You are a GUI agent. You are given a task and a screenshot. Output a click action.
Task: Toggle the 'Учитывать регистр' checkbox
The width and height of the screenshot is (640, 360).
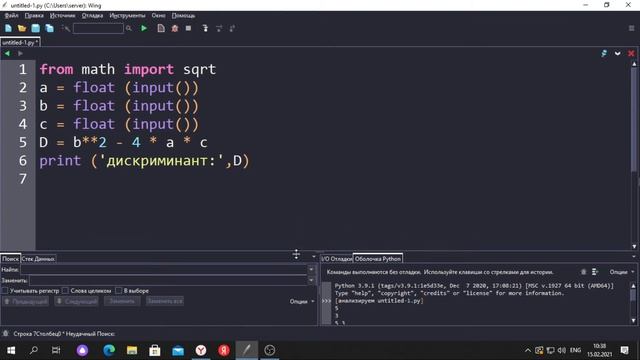tap(5, 291)
